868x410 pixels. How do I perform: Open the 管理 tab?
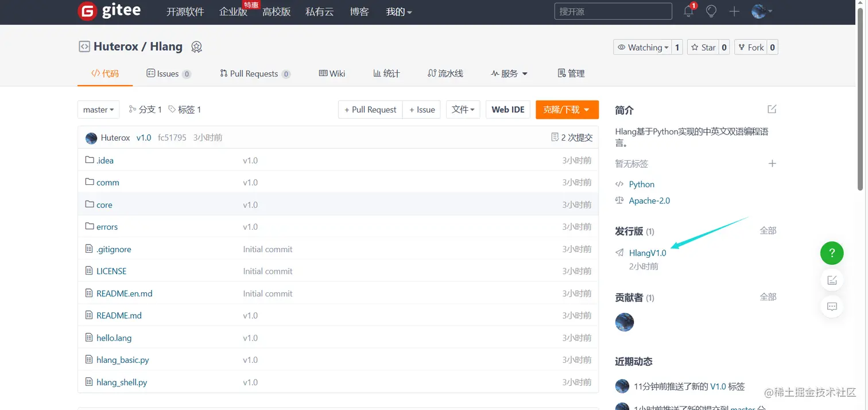[571, 74]
